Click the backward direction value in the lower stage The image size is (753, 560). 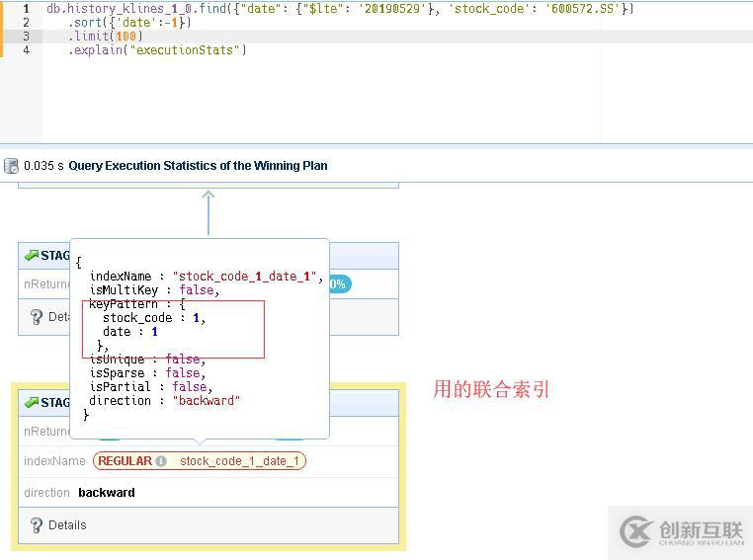coord(107,493)
